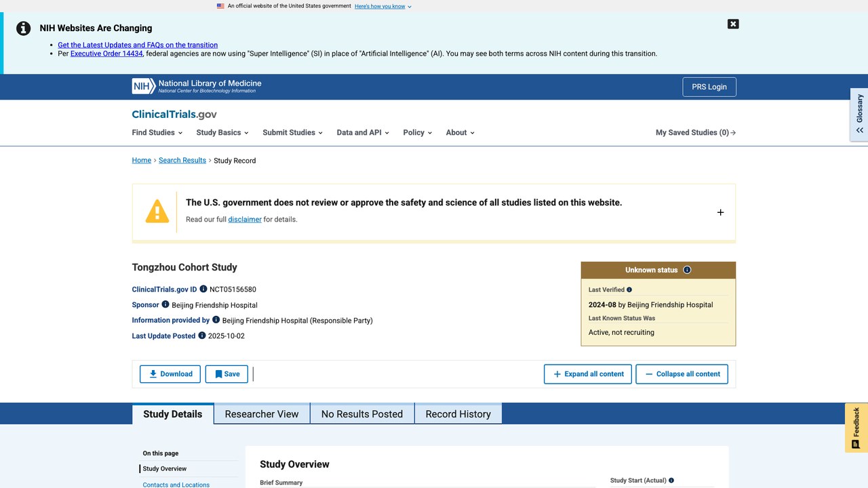Expand the disclaimer notice with plus icon

[x=720, y=212]
